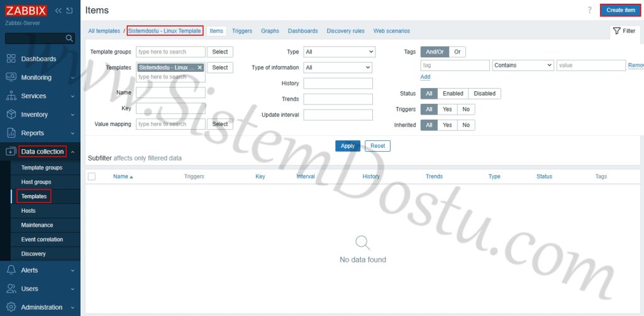Click the Data collection download icon

click(11, 152)
